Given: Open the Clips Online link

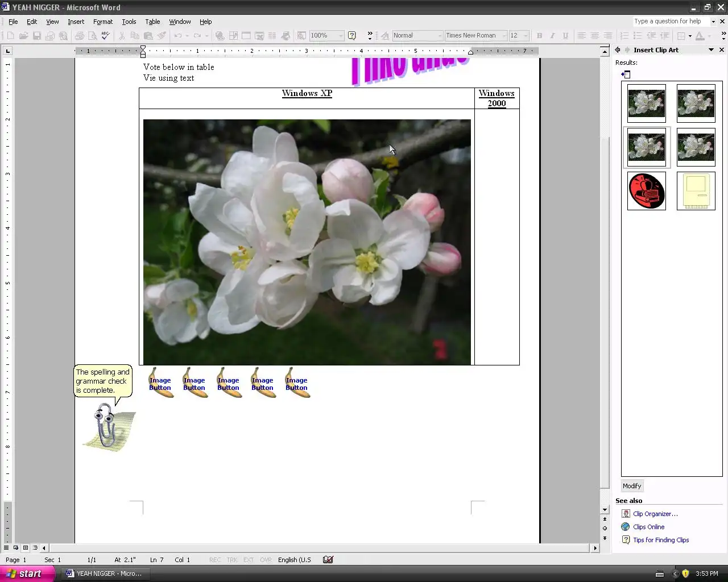Looking at the screenshot, I should pos(649,527).
